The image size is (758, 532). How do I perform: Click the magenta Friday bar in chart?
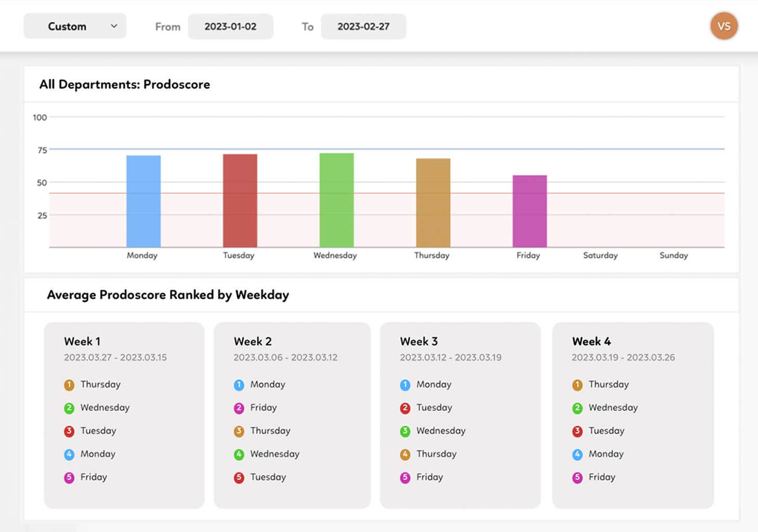(530, 211)
